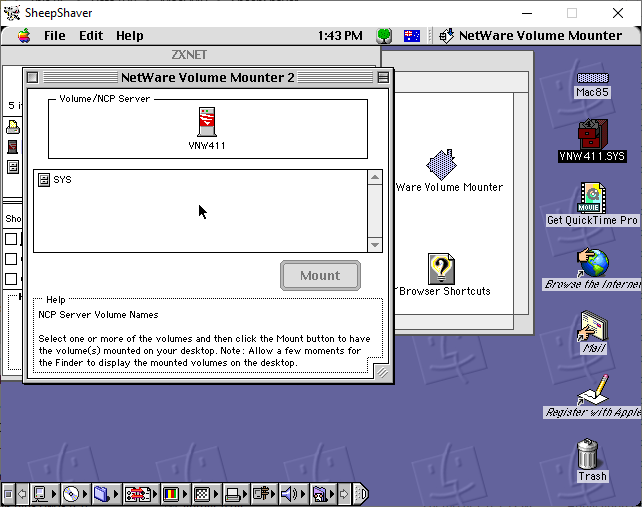Image resolution: width=642 pixels, height=507 pixels.
Task: Click the control strip scroll left arrow
Action: coord(22,494)
